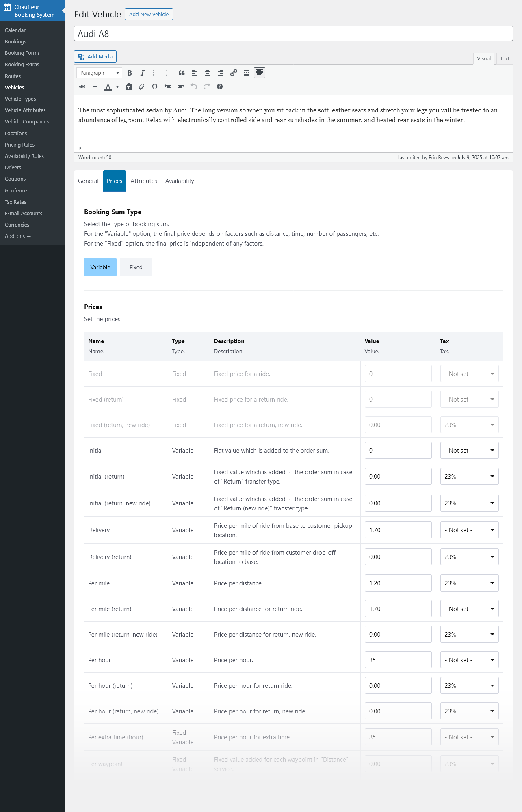Insert a blockquote in the editor

(182, 73)
